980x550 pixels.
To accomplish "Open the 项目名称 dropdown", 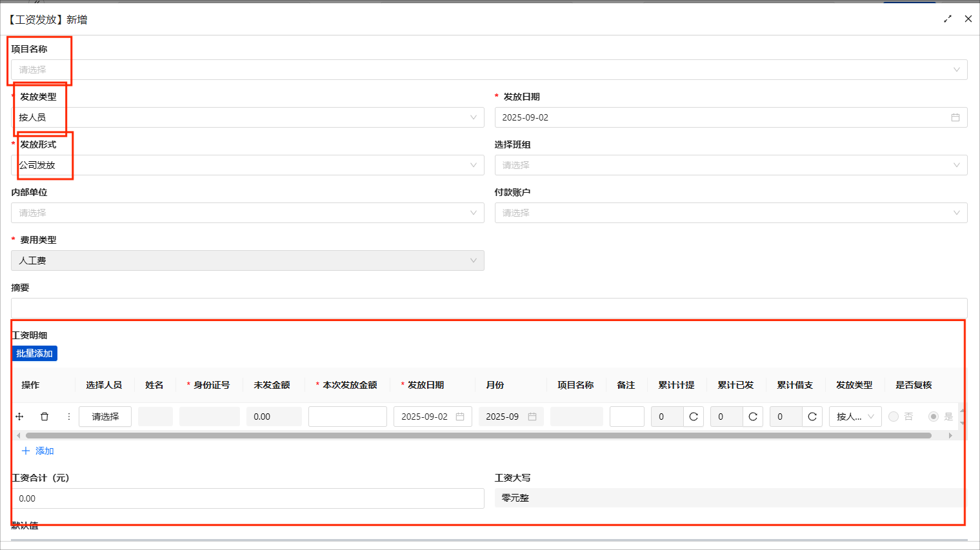I will coord(489,70).
